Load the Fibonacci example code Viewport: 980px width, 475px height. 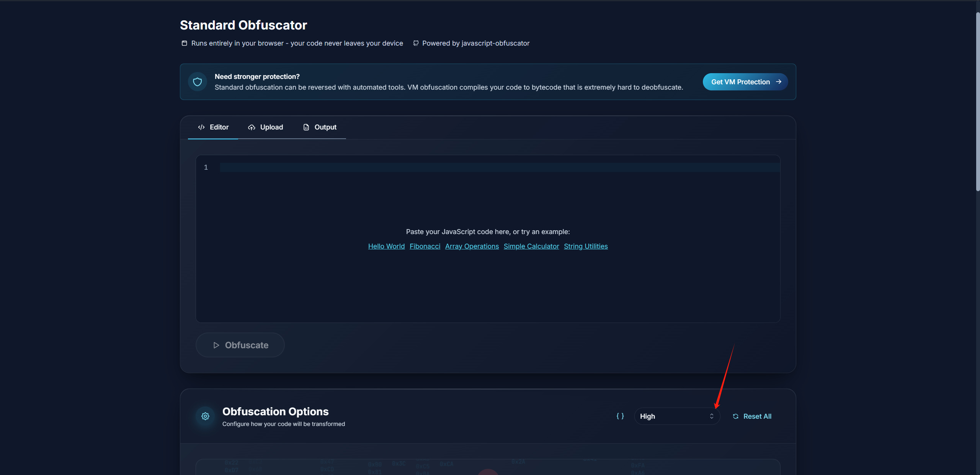point(425,246)
